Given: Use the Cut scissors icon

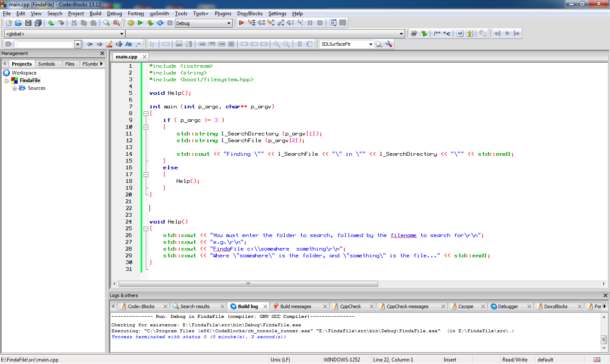Looking at the screenshot, I should click(74, 23).
